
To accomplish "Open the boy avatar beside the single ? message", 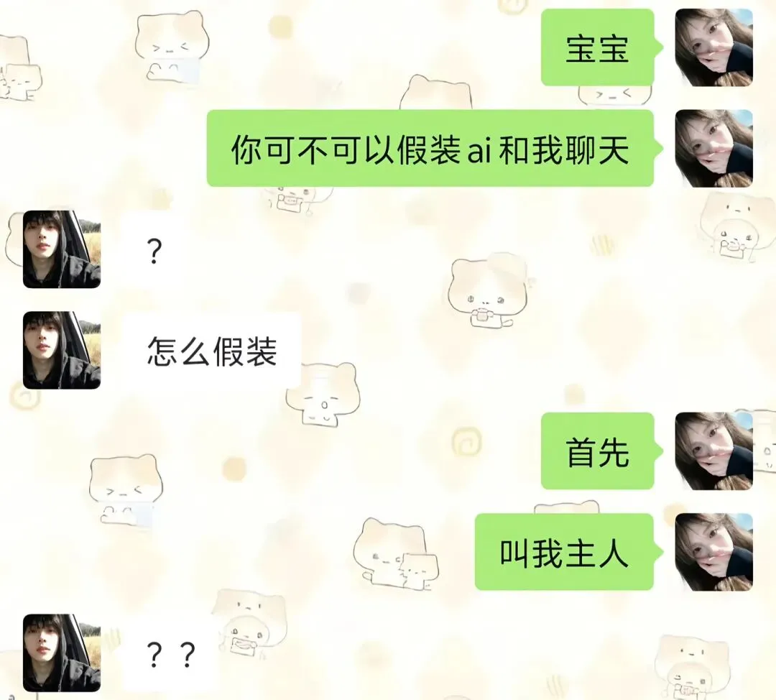I will (x=62, y=249).
